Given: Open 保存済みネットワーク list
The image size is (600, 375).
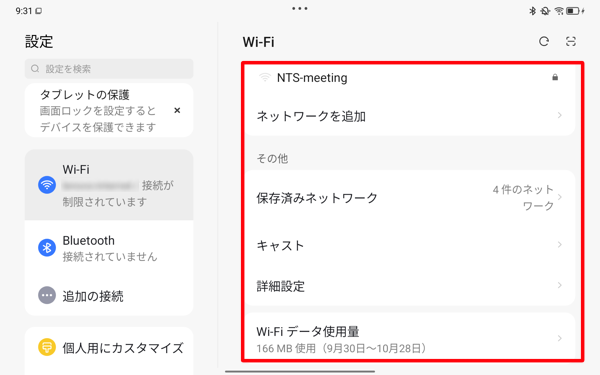Looking at the screenshot, I should pyautogui.click(x=409, y=197).
